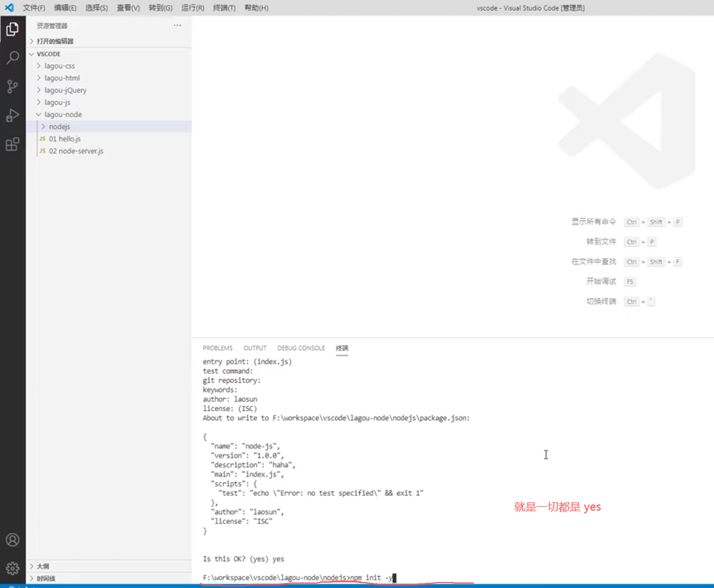Image resolution: width=714 pixels, height=588 pixels.
Task: Click the 在文件中查找 shortcut hint
Action: click(x=593, y=261)
